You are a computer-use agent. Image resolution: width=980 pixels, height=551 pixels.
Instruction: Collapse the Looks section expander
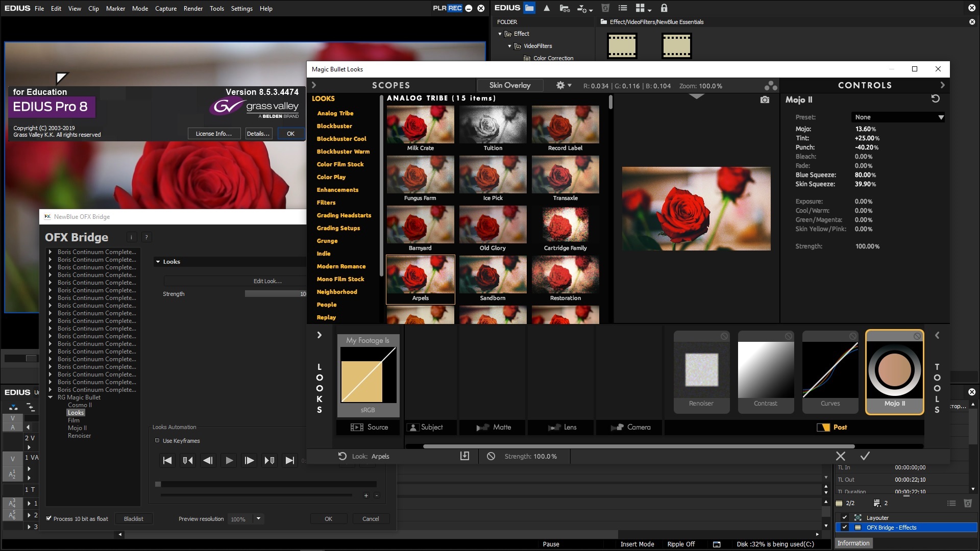point(158,262)
